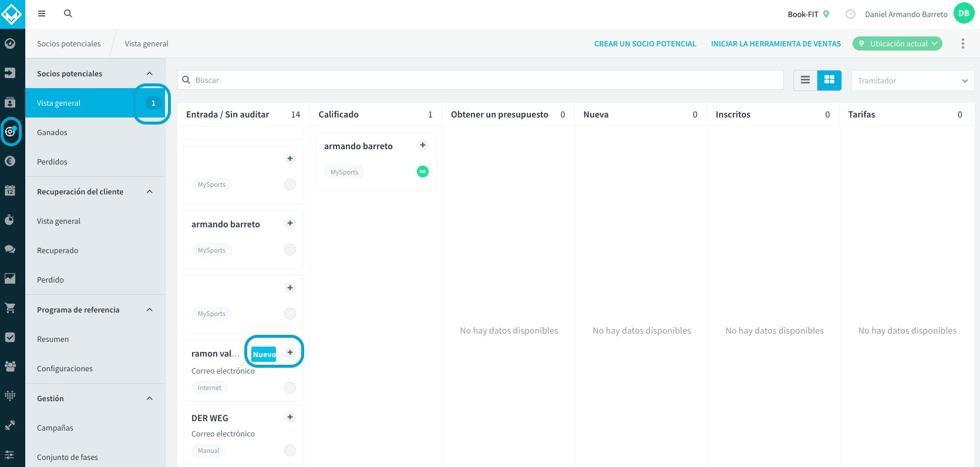Open the three-dot more options menu

[x=963, y=43]
